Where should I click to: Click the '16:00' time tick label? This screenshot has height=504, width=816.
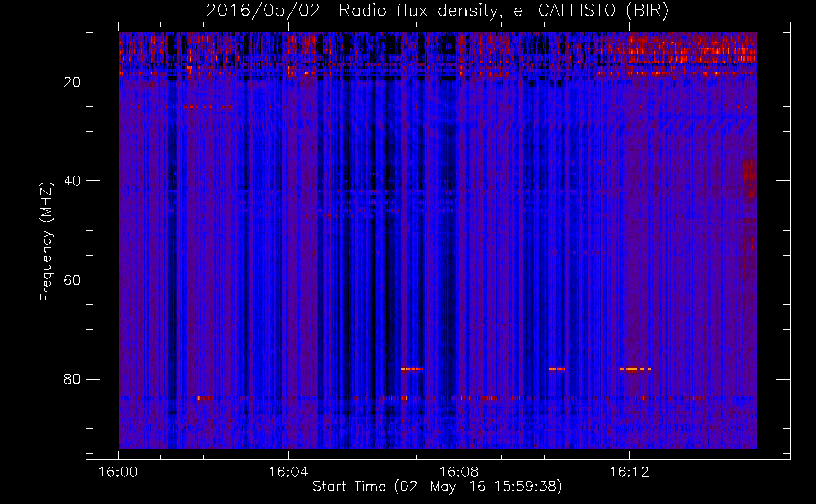(118, 472)
